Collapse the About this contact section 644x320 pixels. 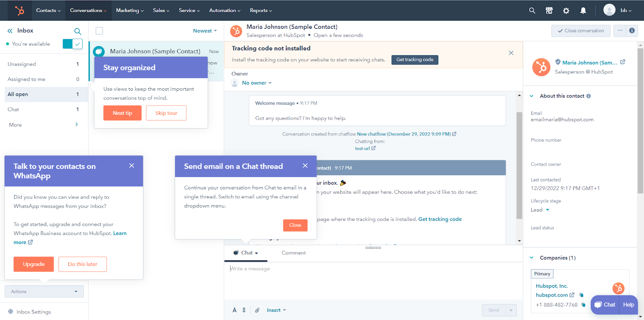tap(532, 96)
